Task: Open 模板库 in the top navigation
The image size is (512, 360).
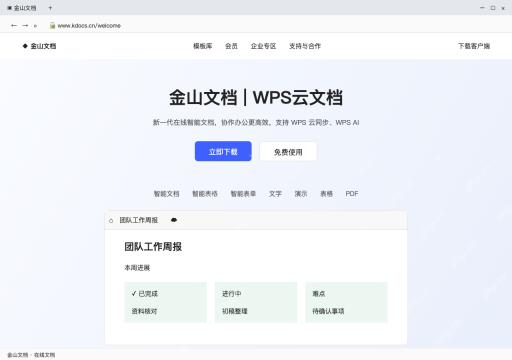Action: tap(203, 46)
